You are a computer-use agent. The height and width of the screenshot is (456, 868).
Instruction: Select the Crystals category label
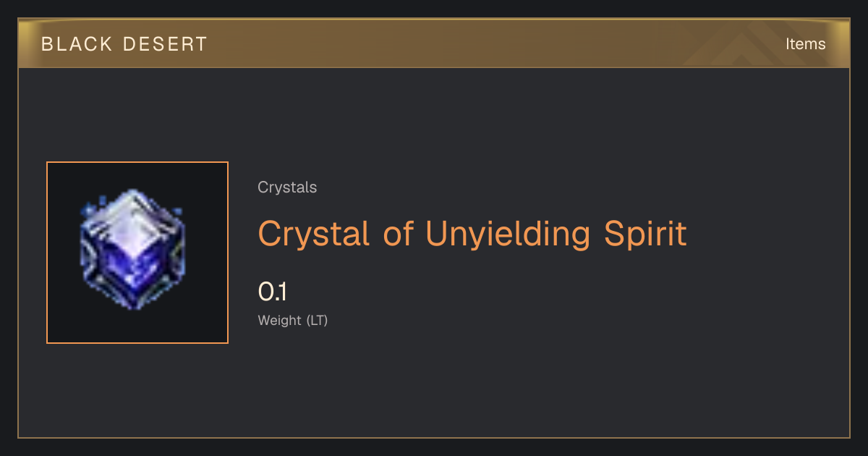[287, 187]
